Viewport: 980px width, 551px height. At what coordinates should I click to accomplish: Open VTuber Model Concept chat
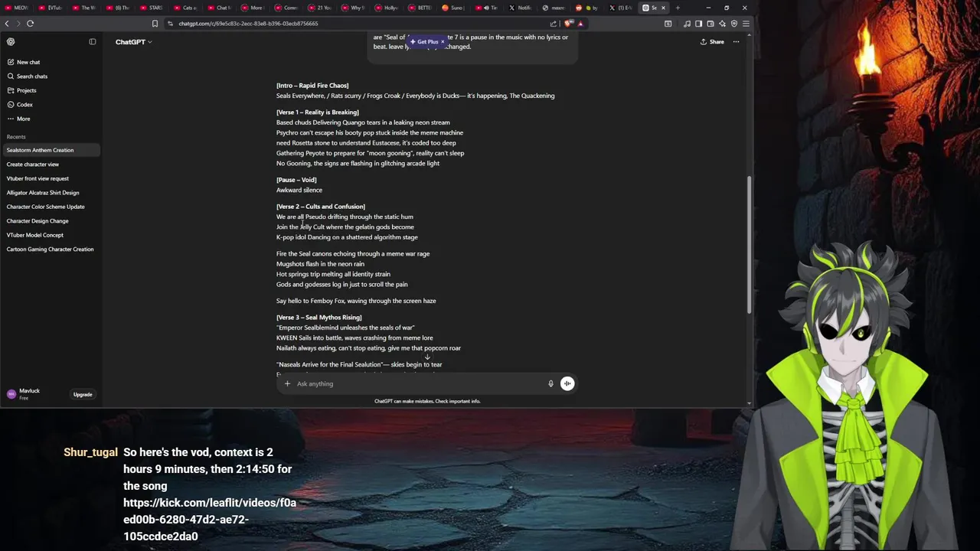(51, 235)
